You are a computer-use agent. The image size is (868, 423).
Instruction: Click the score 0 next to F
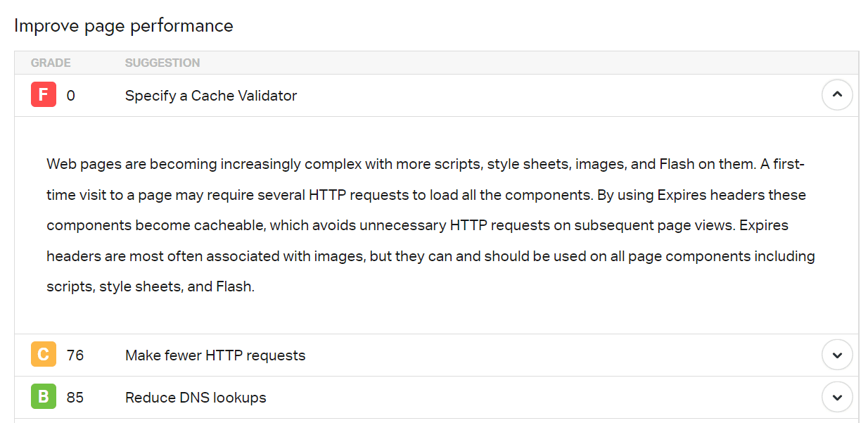71,96
